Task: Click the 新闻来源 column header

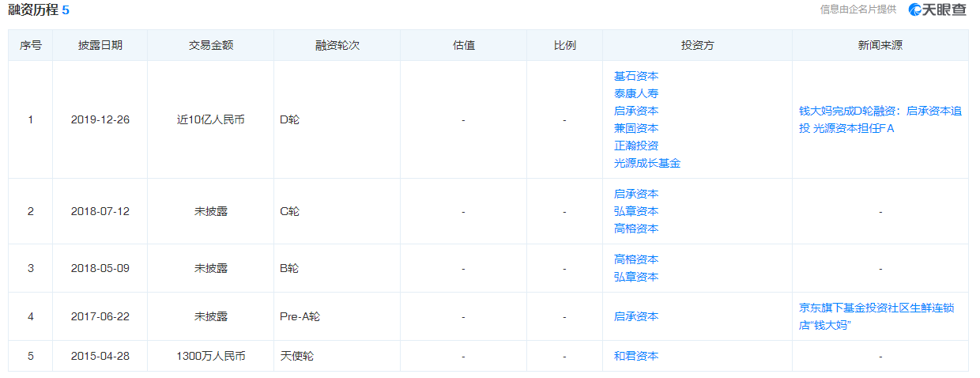Action: (880, 45)
